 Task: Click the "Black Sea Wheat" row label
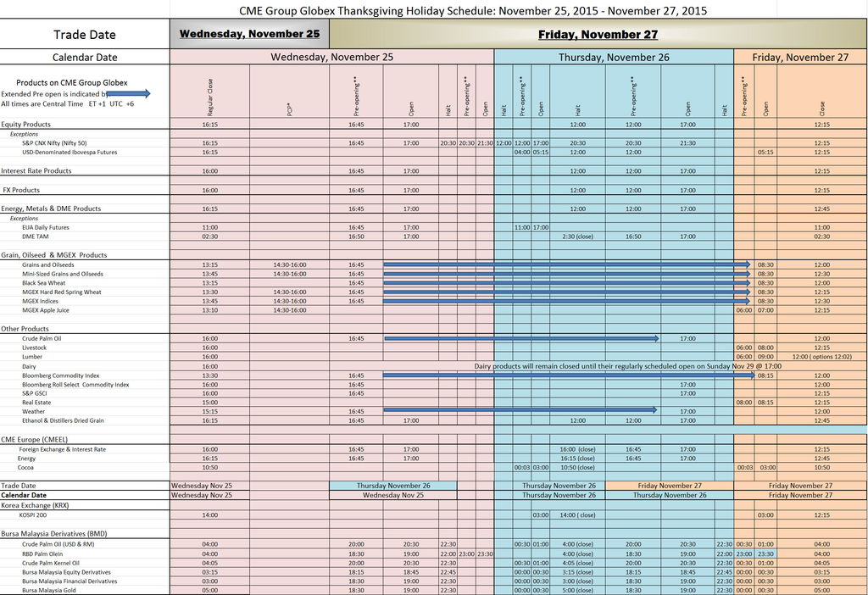click(44, 283)
